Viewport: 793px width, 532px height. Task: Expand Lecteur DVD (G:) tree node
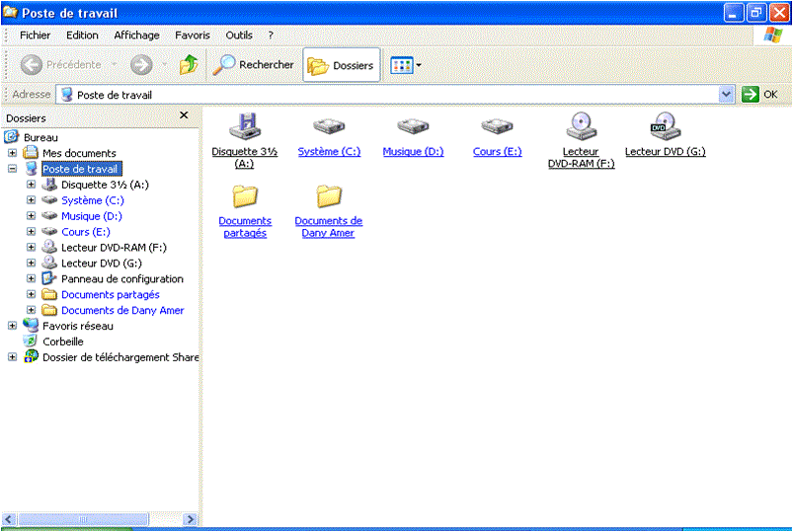[31, 263]
